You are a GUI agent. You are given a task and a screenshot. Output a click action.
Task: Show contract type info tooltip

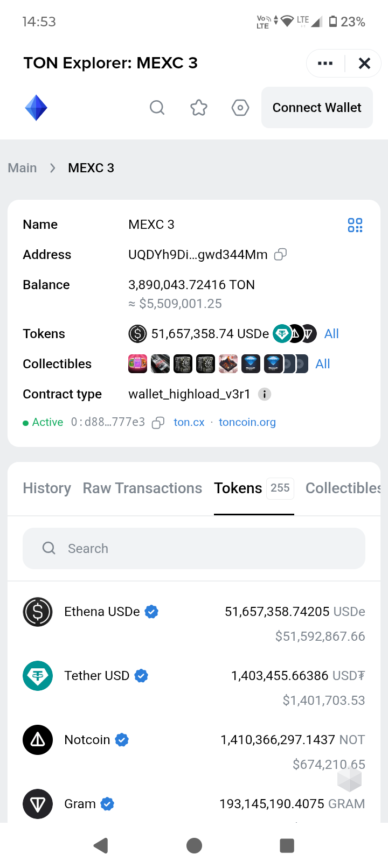264,394
